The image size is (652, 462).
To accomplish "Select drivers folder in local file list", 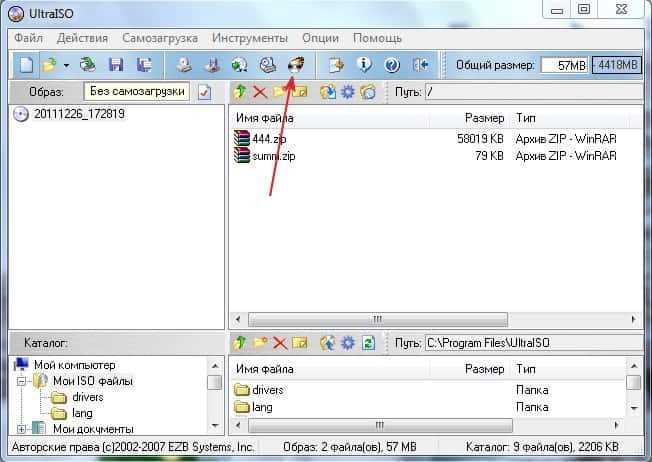I will (x=268, y=390).
